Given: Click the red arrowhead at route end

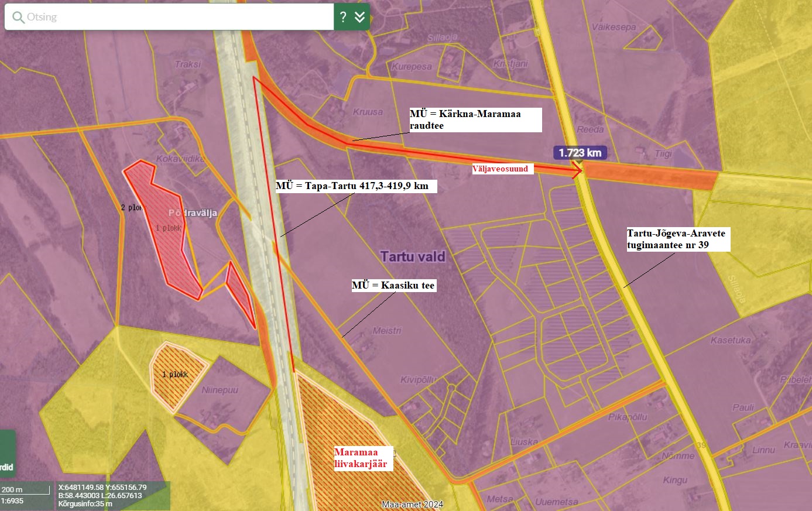Looking at the screenshot, I should click(x=577, y=171).
